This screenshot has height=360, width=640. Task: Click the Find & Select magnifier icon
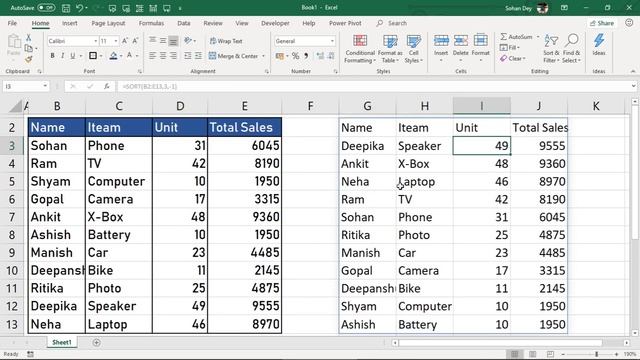click(572, 40)
